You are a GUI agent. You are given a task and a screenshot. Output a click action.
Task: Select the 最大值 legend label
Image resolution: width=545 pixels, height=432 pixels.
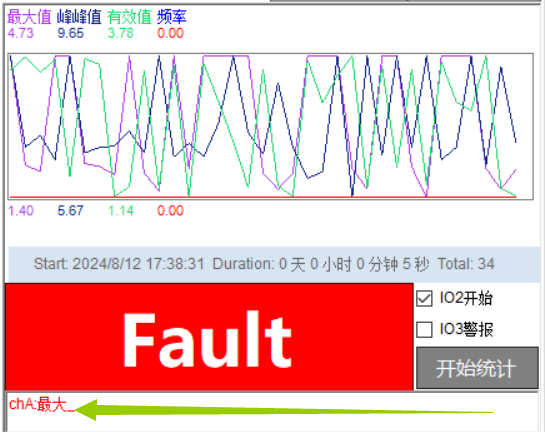(29, 17)
